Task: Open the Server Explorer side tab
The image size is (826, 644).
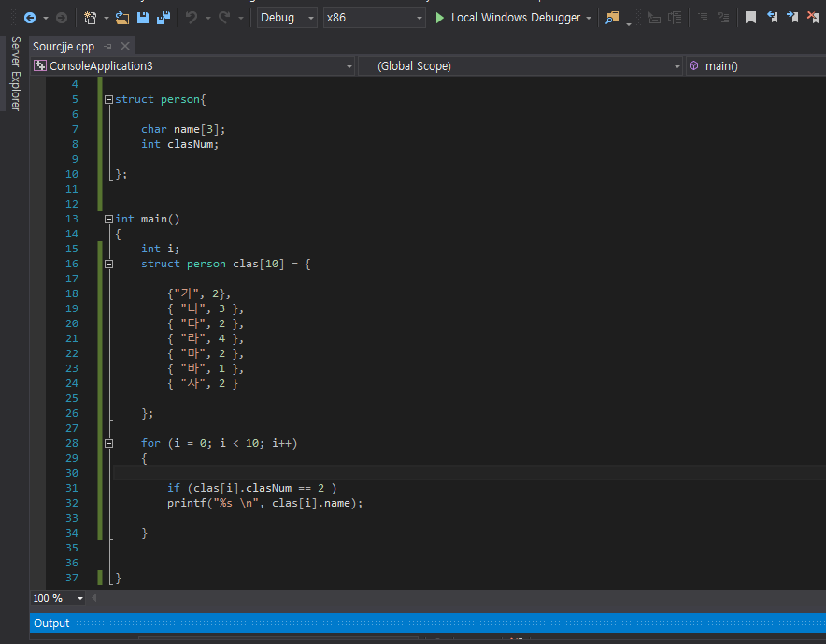Action: pos(15,74)
